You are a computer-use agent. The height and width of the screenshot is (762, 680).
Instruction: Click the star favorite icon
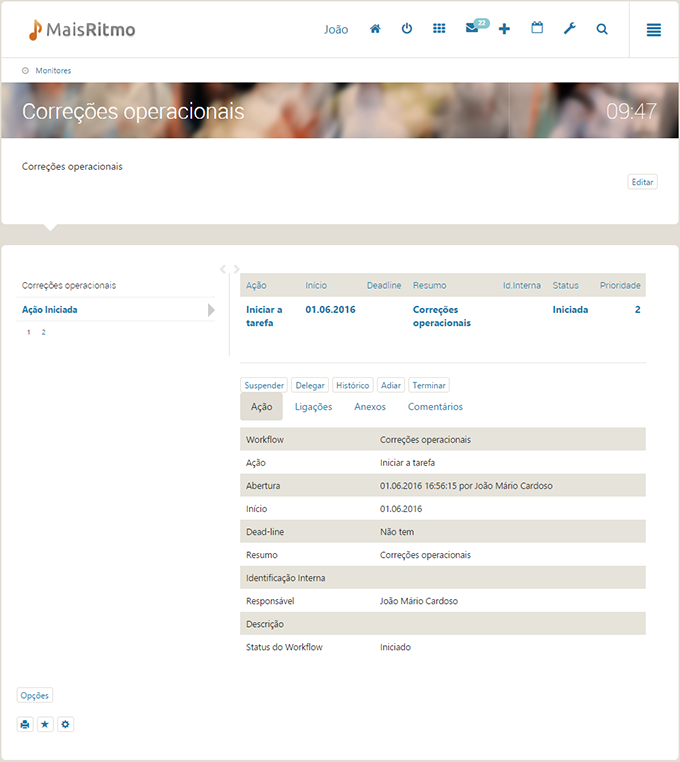tap(45, 725)
